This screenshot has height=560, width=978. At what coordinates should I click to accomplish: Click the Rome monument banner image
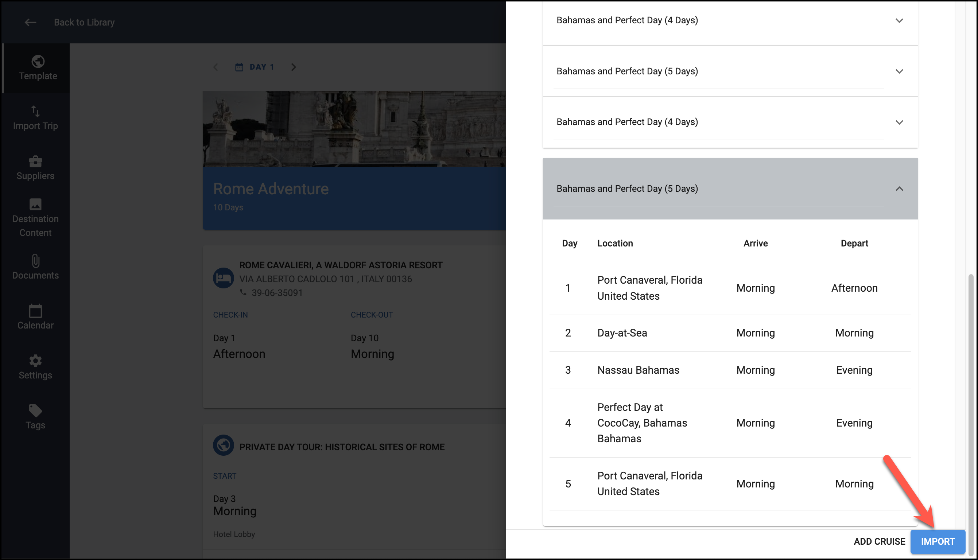pyautogui.click(x=354, y=129)
